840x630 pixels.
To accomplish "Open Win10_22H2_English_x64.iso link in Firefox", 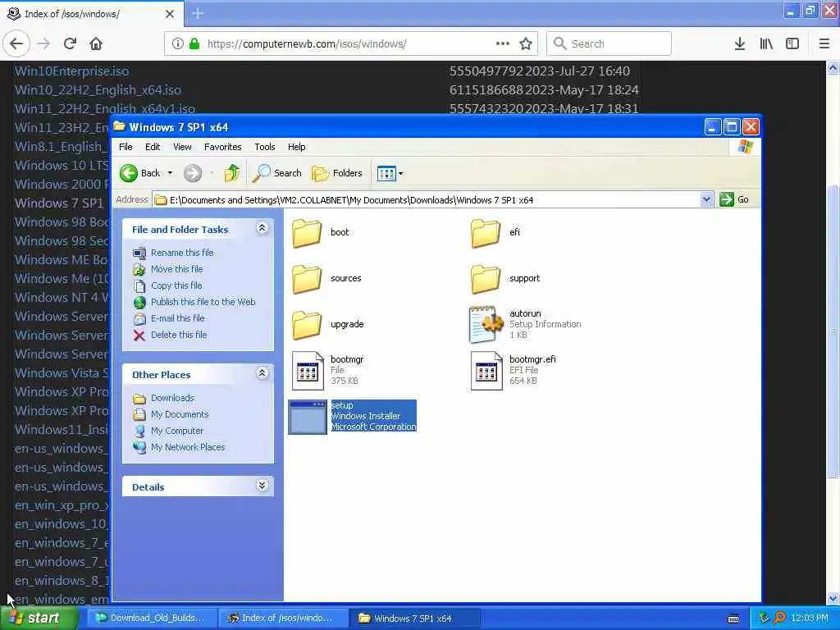I will click(98, 90).
